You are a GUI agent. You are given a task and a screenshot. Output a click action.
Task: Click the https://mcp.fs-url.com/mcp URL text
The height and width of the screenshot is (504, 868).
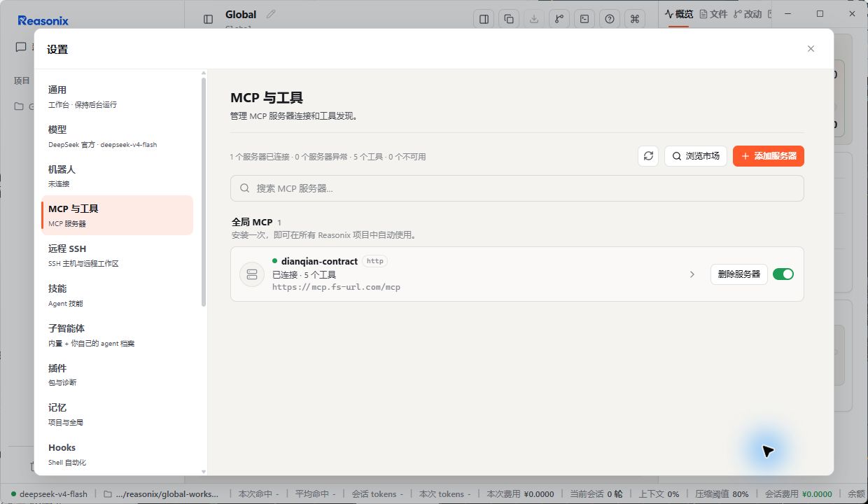[336, 287]
